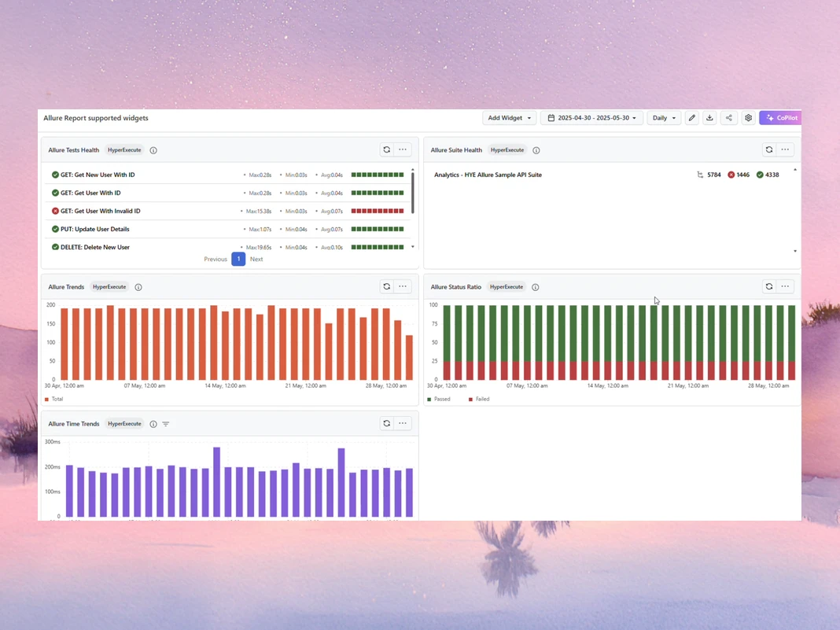Open the date range picker 2025-04-30 - 2025-05-30
840x630 pixels.
point(591,118)
